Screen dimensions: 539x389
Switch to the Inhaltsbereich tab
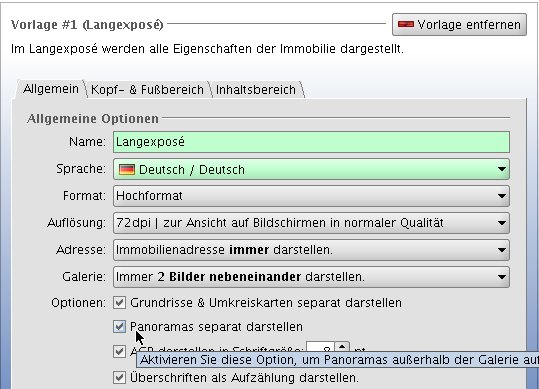pos(256,90)
